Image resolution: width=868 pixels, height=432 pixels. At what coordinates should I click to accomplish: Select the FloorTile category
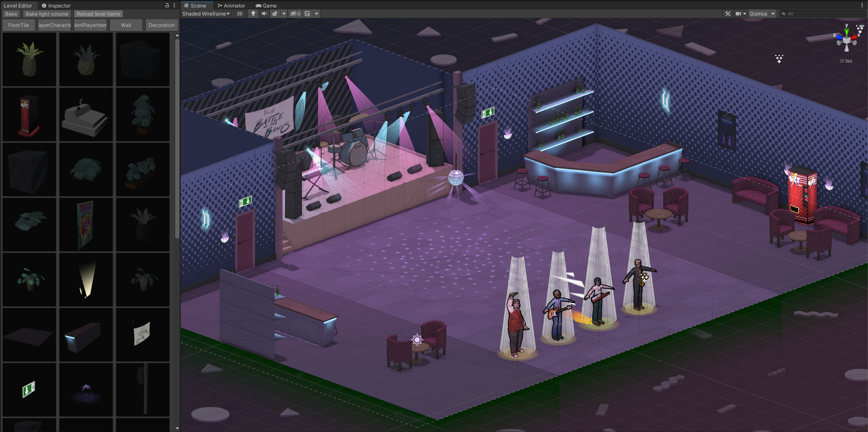click(x=19, y=25)
